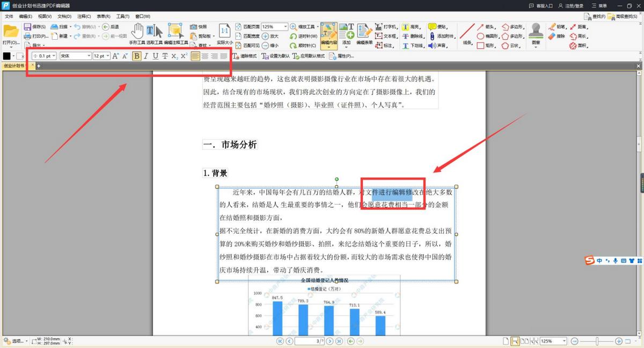Insert a typewriter annotation (打字机)

[x=387, y=27]
